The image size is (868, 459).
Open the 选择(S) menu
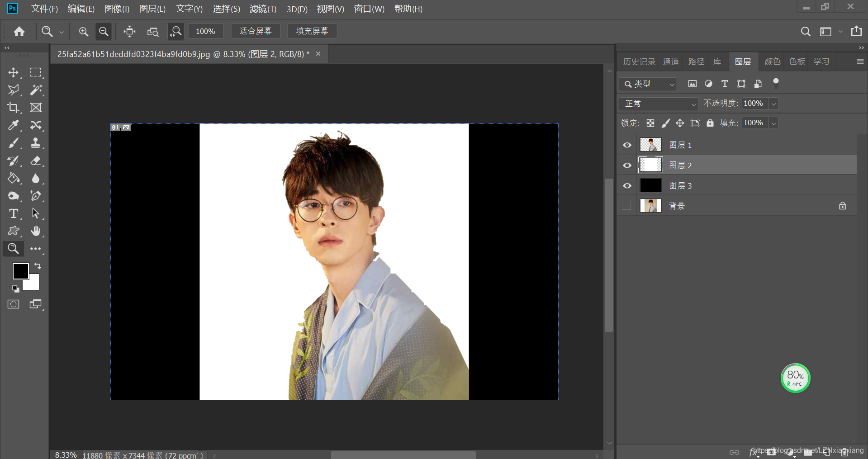226,9
